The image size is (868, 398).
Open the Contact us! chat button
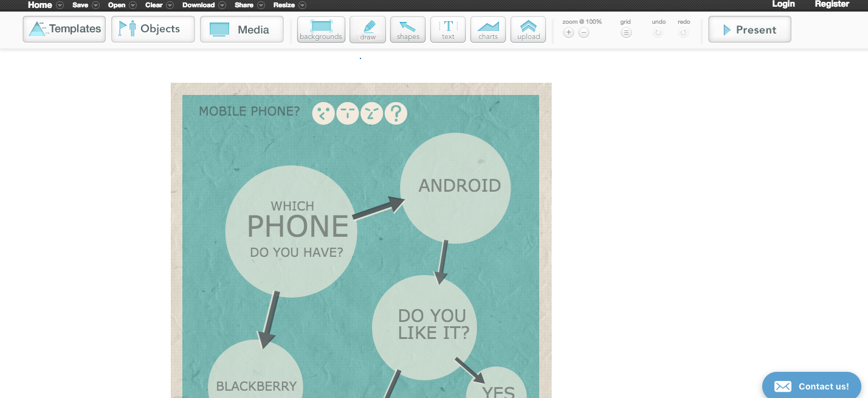tap(811, 386)
